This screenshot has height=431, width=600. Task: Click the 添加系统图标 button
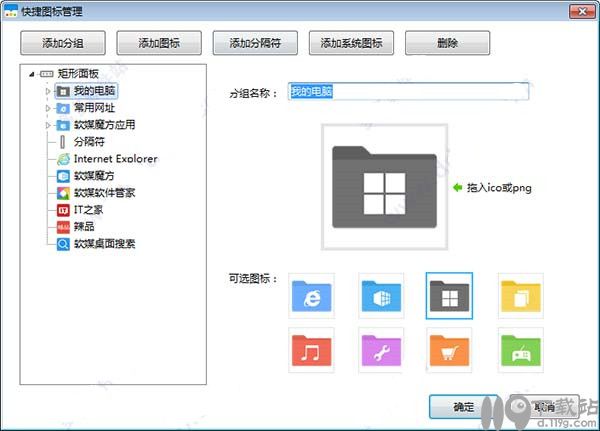coord(351,43)
